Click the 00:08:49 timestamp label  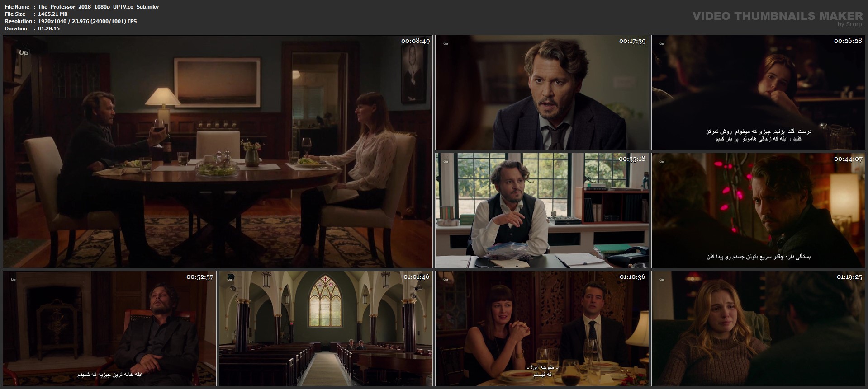415,41
